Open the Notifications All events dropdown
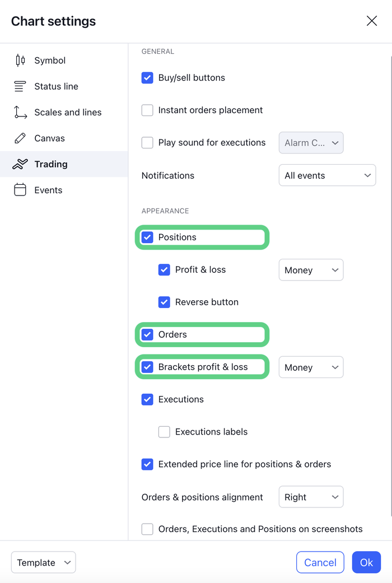Viewport: 392px width, 583px height. pos(327,175)
